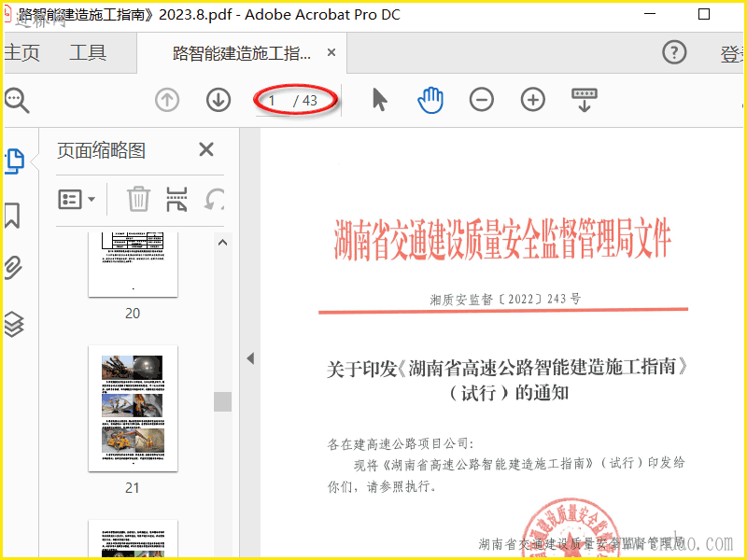Enable scrolling page display mode
Viewport: 747px width, 560px height.
(x=585, y=100)
